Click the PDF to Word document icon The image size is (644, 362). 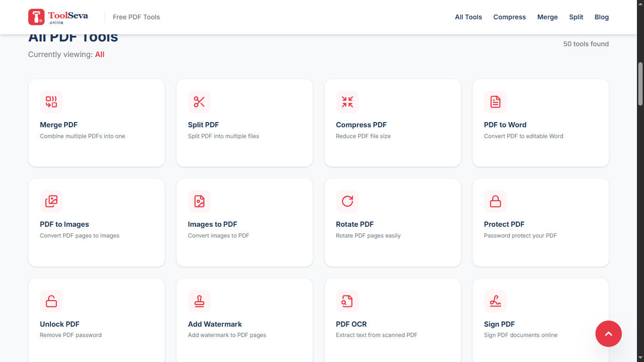pyautogui.click(x=495, y=102)
